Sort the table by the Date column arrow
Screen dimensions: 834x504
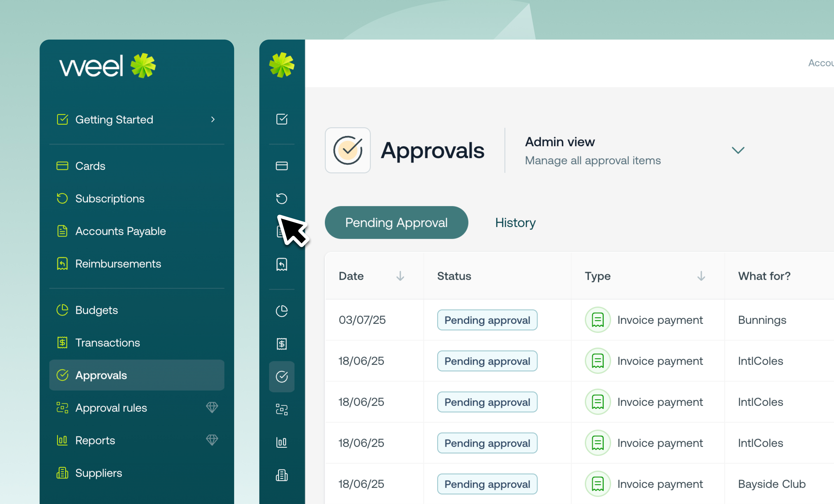point(400,276)
